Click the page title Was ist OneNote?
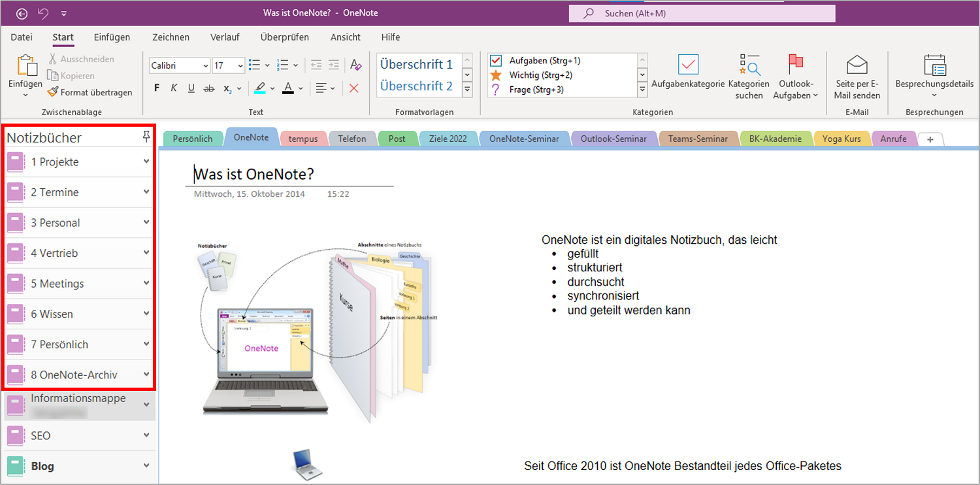The width and height of the screenshot is (980, 485). tap(254, 174)
